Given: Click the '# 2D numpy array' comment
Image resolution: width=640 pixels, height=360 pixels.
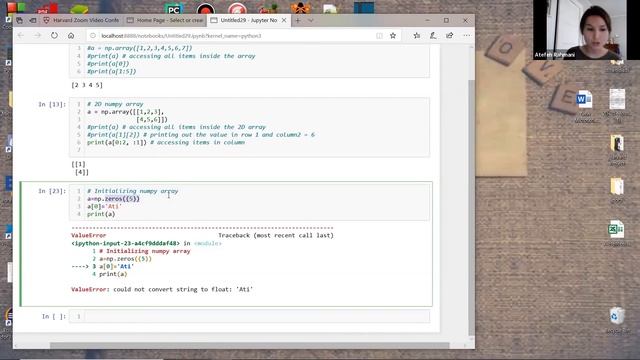Looking at the screenshot, I should [x=115, y=104].
